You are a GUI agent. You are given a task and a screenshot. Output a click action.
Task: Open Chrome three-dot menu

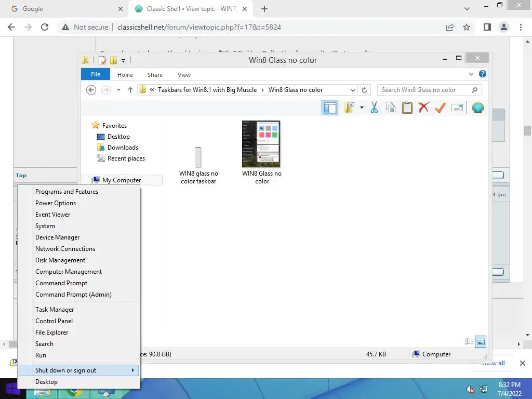coord(521,27)
